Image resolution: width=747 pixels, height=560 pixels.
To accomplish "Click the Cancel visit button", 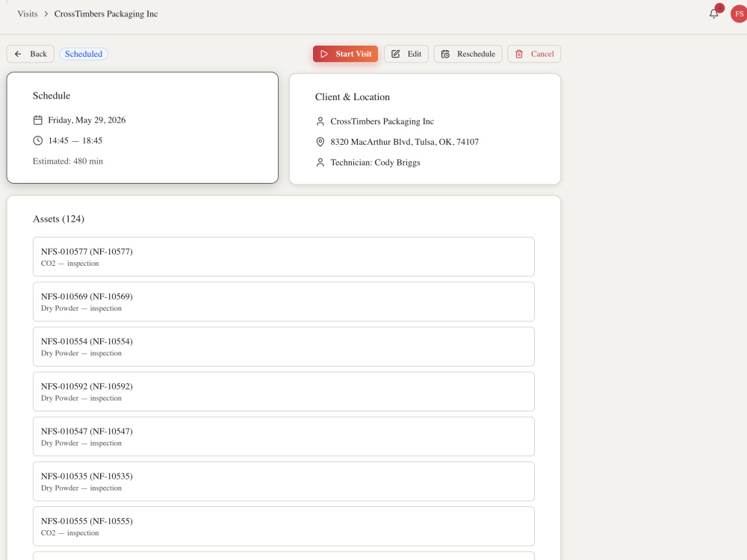I will pos(534,54).
